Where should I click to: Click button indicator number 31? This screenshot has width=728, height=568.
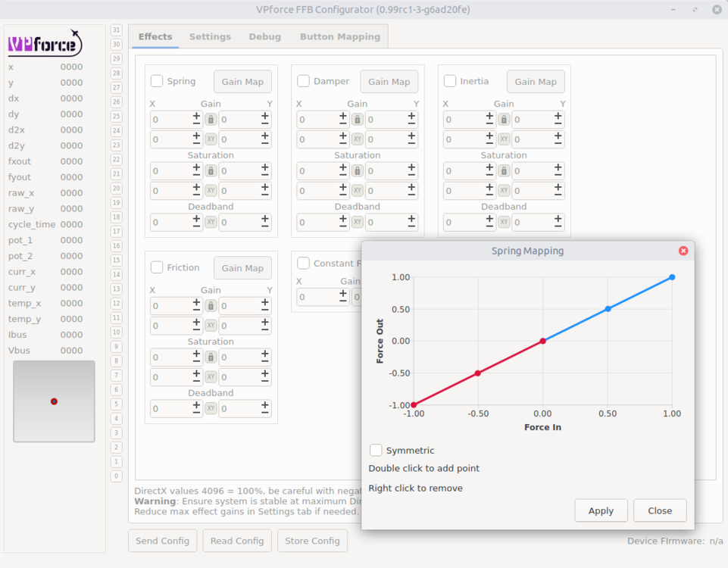[x=116, y=30]
